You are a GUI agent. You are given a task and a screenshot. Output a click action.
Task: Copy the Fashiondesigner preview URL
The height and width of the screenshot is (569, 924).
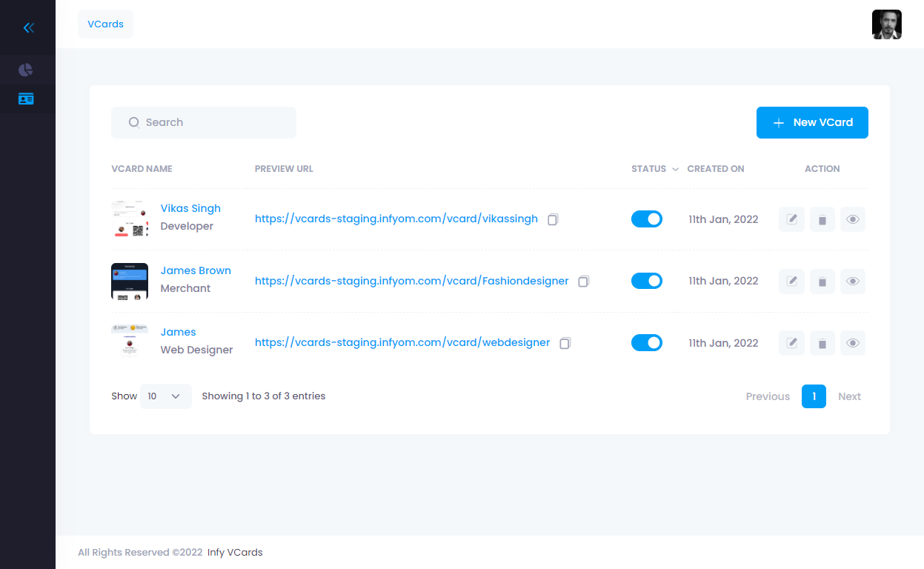coord(583,282)
